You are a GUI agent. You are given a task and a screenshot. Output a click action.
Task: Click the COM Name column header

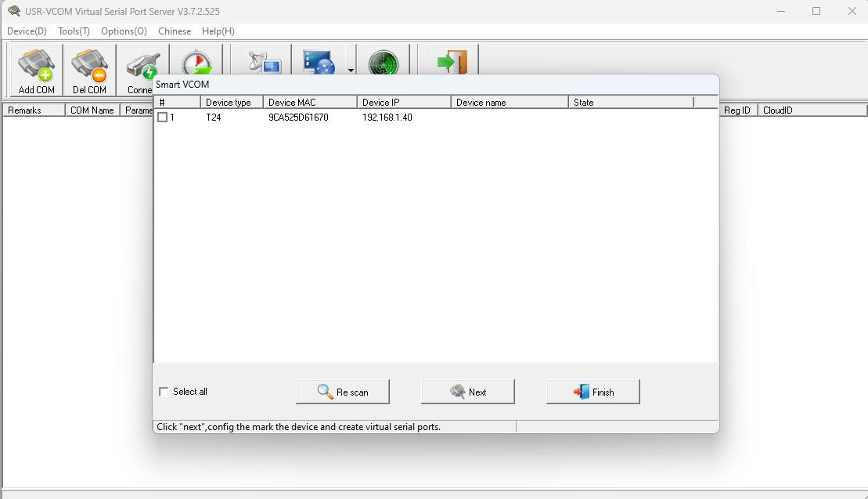click(x=92, y=110)
